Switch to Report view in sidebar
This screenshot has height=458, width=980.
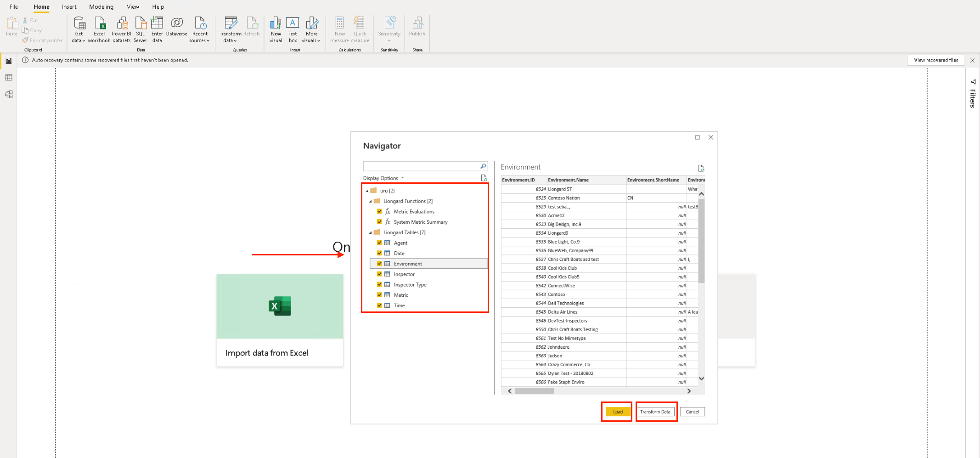9,61
